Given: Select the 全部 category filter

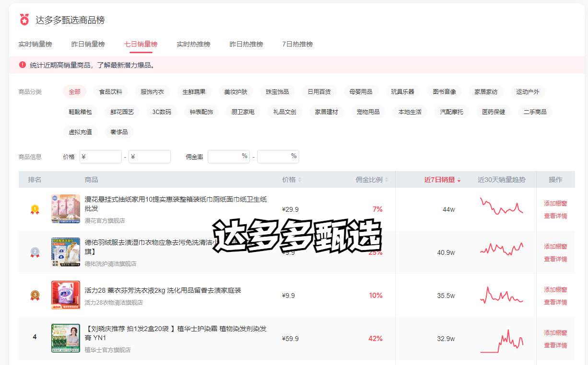Looking at the screenshot, I should pyautogui.click(x=74, y=91).
